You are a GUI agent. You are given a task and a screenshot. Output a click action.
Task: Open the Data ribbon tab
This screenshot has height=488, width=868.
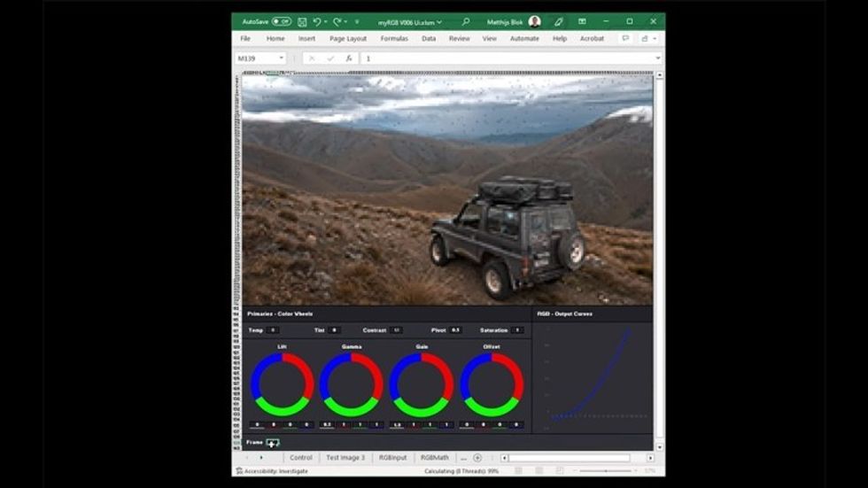pyautogui.click(x=429, y=39)
